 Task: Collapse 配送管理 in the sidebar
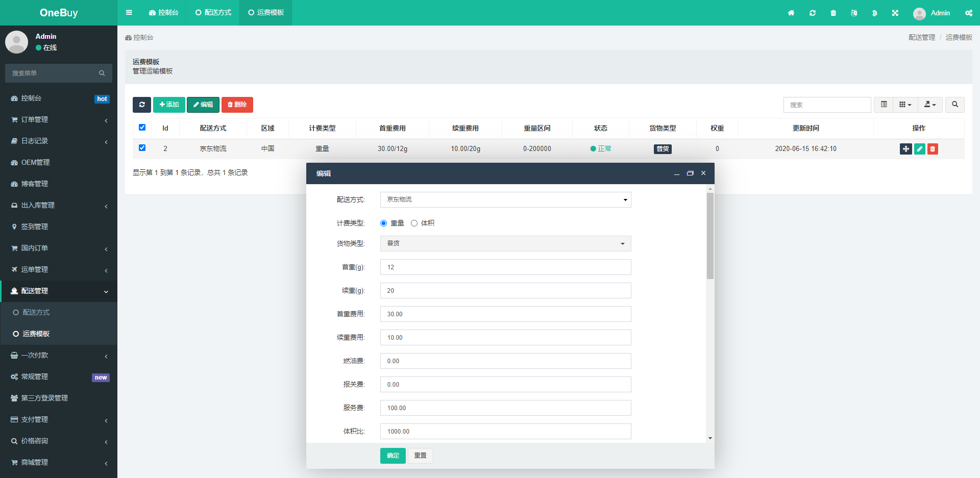point(59,291)
